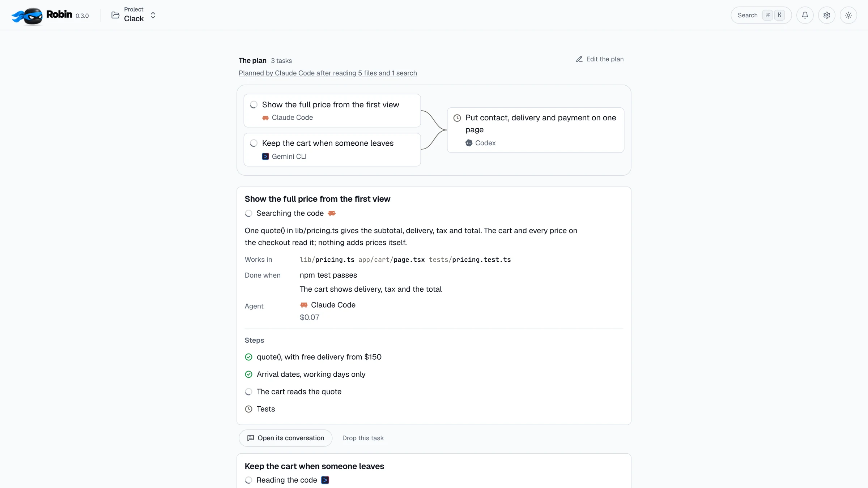Click the app/cart/page.tsx file path
This screenshot has height=488, width=868.
click(x=392, y=260)
